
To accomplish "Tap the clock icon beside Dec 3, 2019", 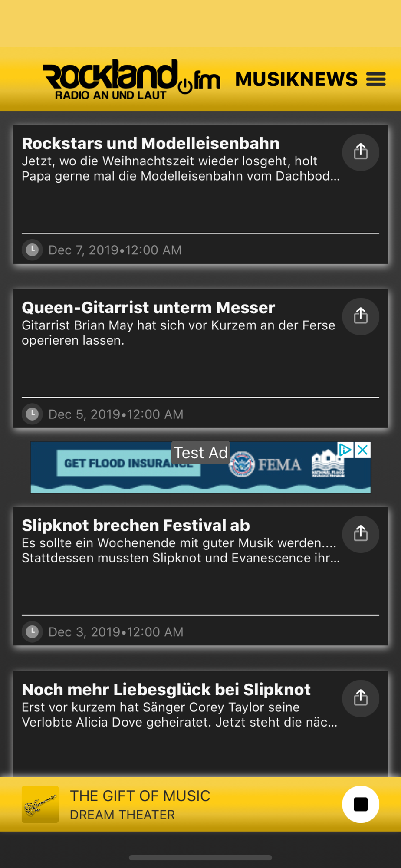I will click(x=32, y=631).
